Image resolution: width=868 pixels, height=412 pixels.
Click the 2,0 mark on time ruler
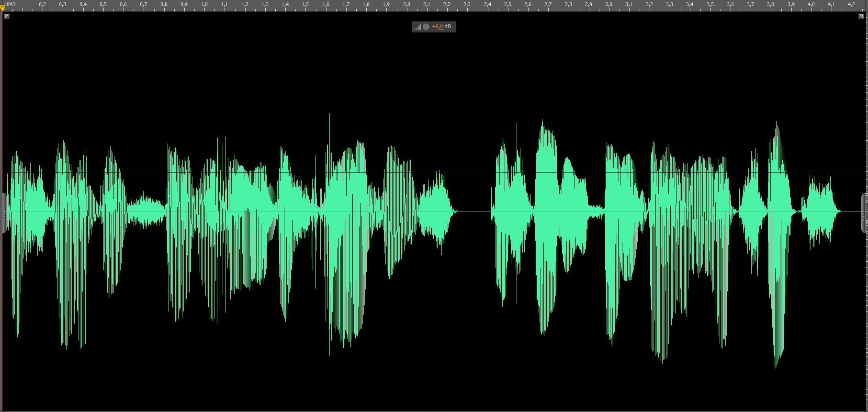(406, 4)
